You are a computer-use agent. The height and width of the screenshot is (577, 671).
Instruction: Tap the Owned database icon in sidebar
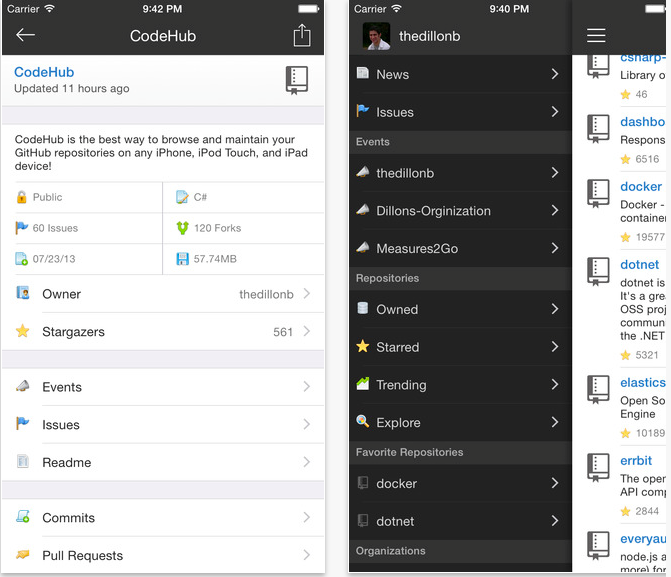pyautogui.click(x=362, y=308)
